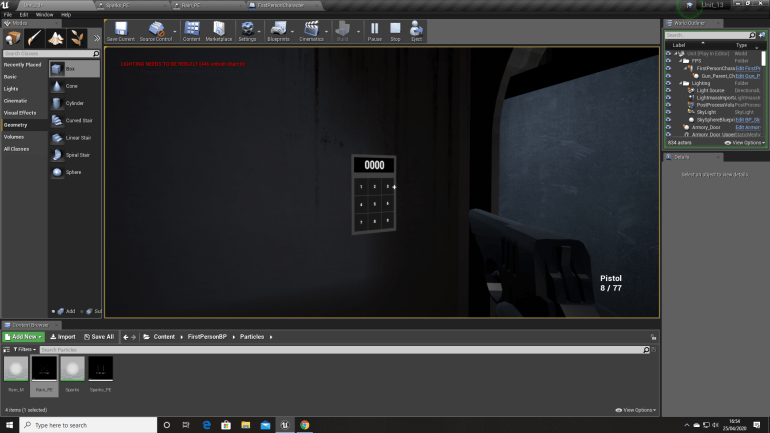Image resolution: width=770 pixels, height=433 pixels.
Task: Open the File menu
Action: click(8, 15)
